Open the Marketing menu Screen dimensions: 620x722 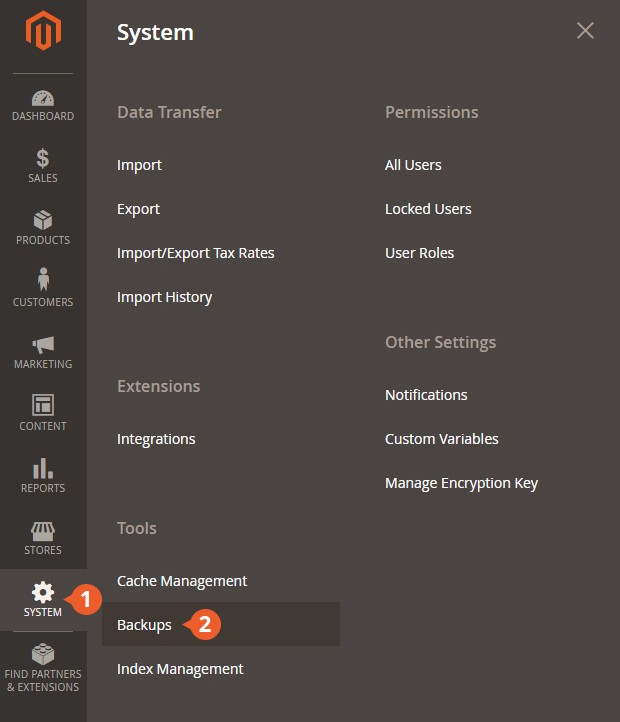(x=43, y=352)
